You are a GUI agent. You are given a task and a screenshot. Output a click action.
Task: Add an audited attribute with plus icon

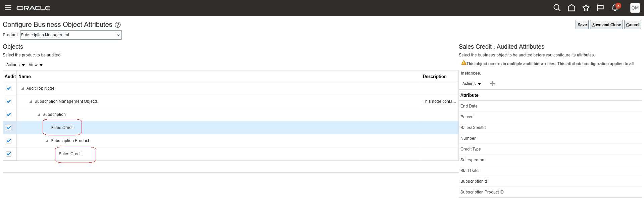(x=492, y=84)
